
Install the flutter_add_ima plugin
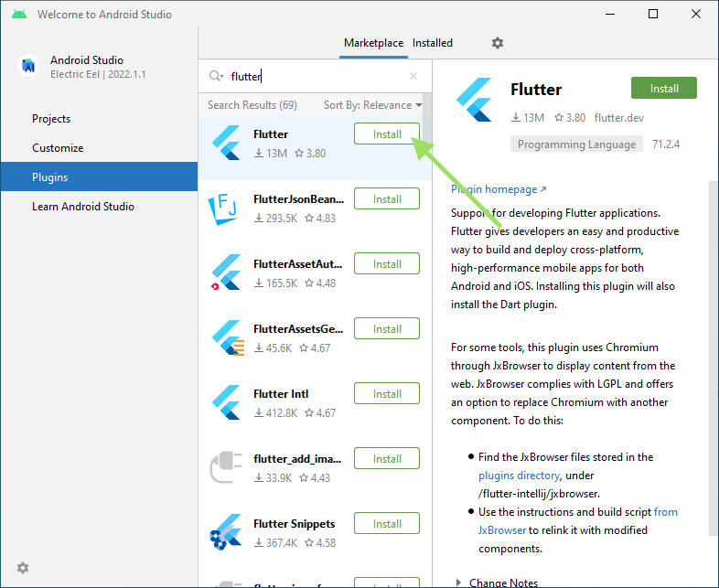click(387, 458)
